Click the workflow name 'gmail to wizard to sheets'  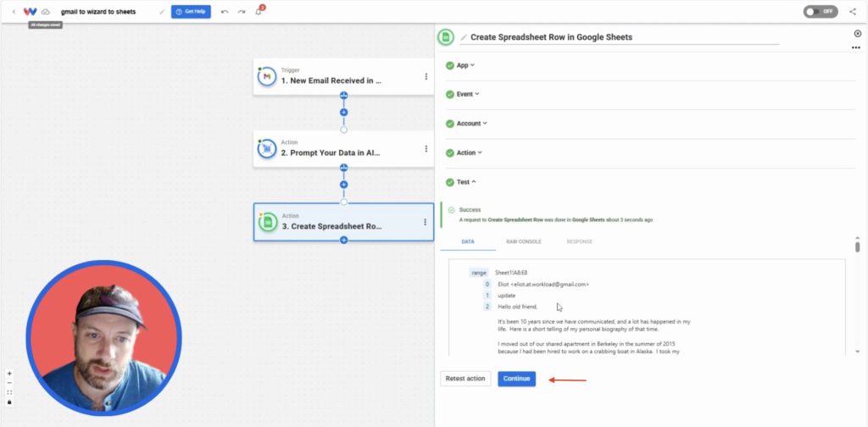coord(98,12)
